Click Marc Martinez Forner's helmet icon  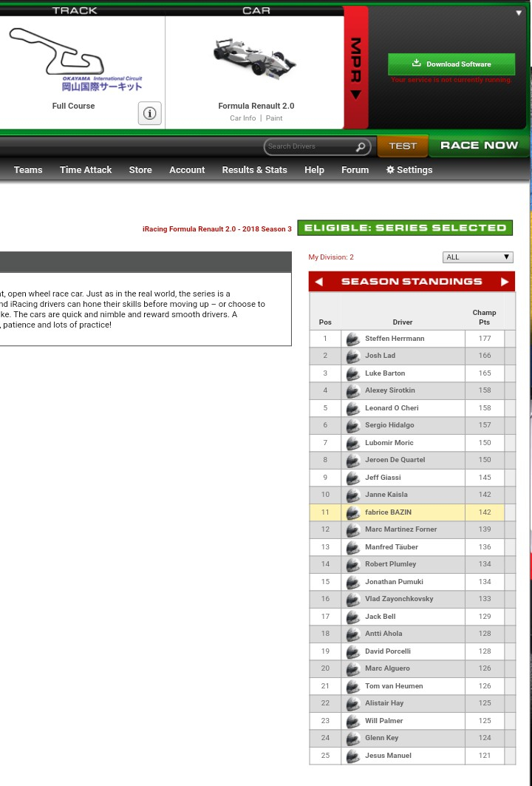pyautogui.click(x=353, y=529)
